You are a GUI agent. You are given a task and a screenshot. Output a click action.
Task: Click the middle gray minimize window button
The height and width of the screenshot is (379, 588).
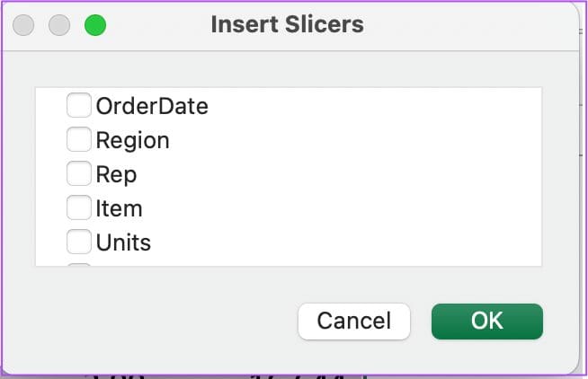click(59, 25)
